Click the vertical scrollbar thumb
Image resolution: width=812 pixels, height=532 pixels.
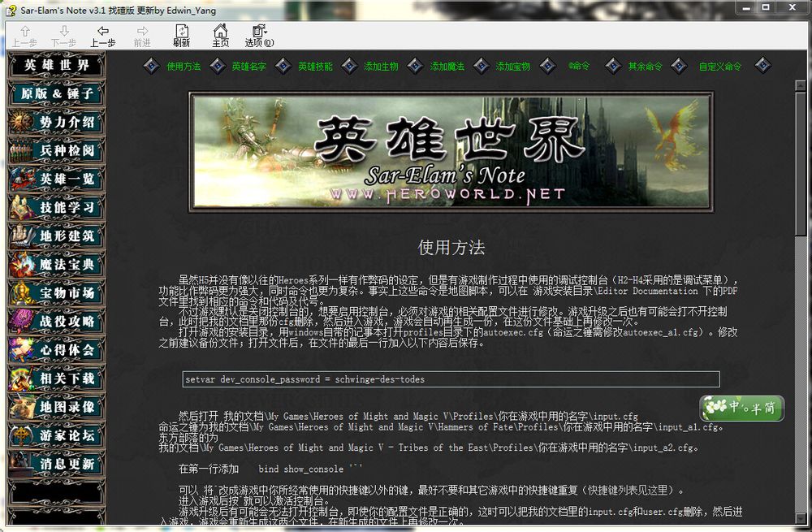801,163
